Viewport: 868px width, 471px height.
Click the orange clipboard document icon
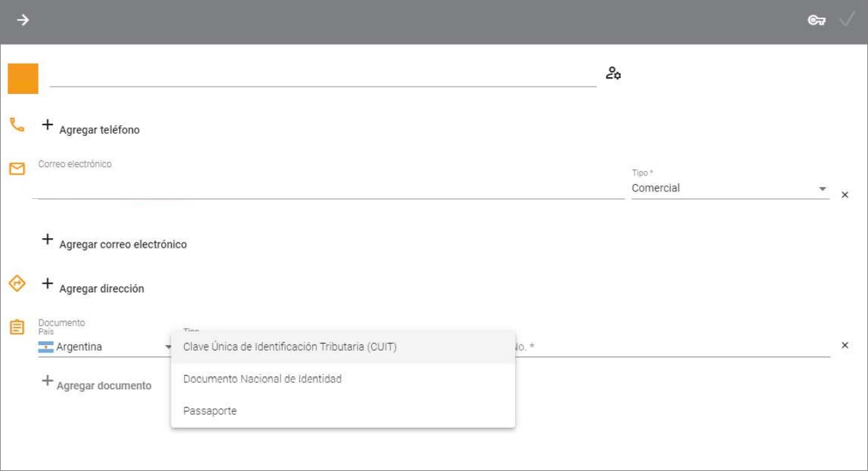tap(17, 328)
